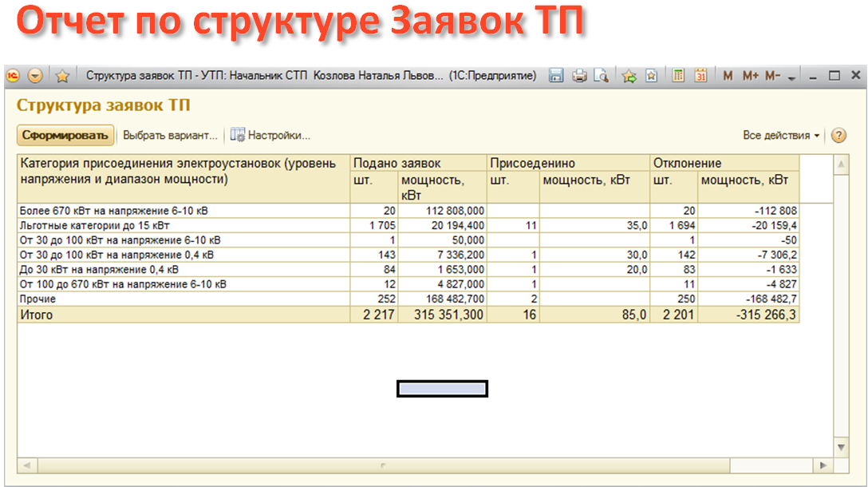Expand the small arrow after M- button
868x487 pixels.
coord(791,77)
